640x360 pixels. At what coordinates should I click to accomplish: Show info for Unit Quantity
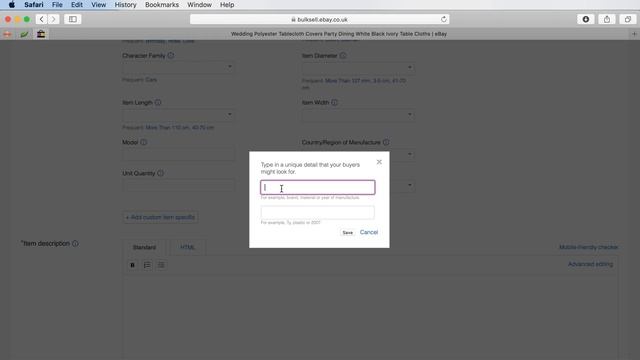160,173
